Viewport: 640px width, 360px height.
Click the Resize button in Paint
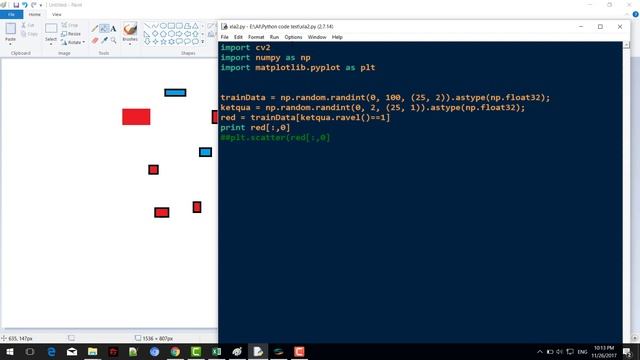coord(71,34)
